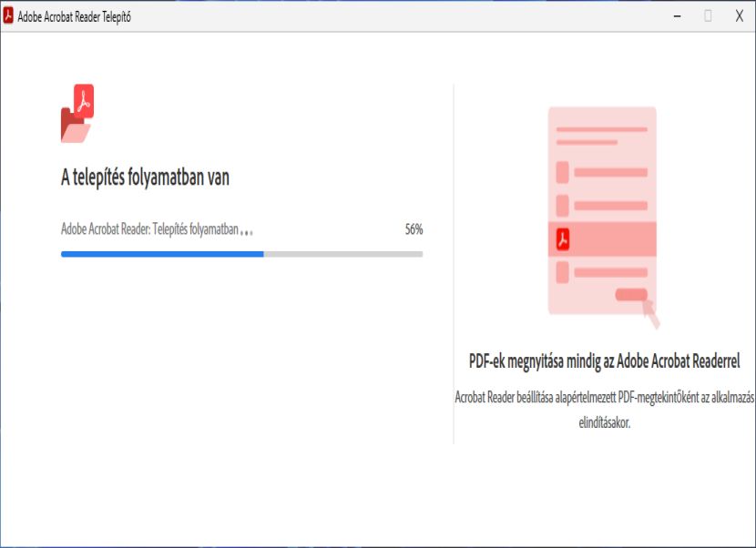Viewport: 756px width, 548px height.
Task: Close the Adobe Acrobat Reader installer
Action: 739,15
